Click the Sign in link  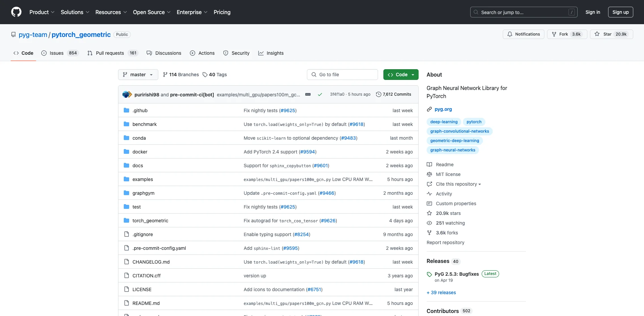coord(593,12)
